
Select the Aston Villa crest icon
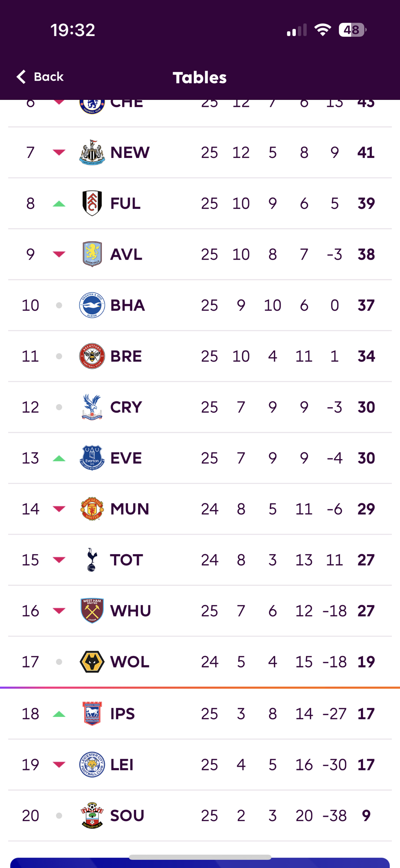tap(92, 254)
